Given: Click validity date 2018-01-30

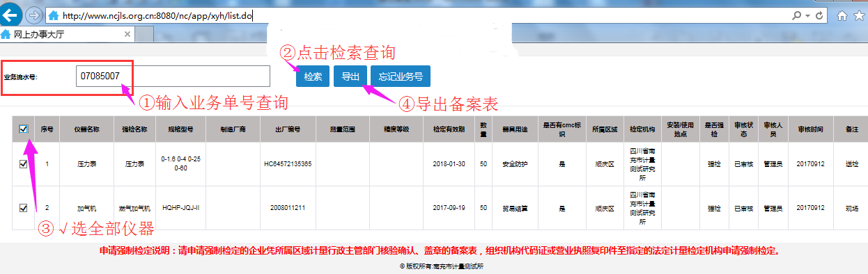Looking at the screenshot, I should click(449, 164).
